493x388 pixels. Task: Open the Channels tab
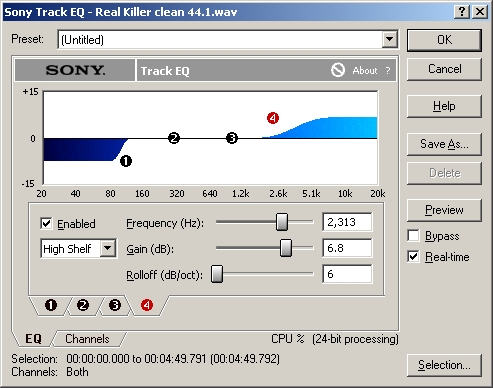tap(87, 339)
